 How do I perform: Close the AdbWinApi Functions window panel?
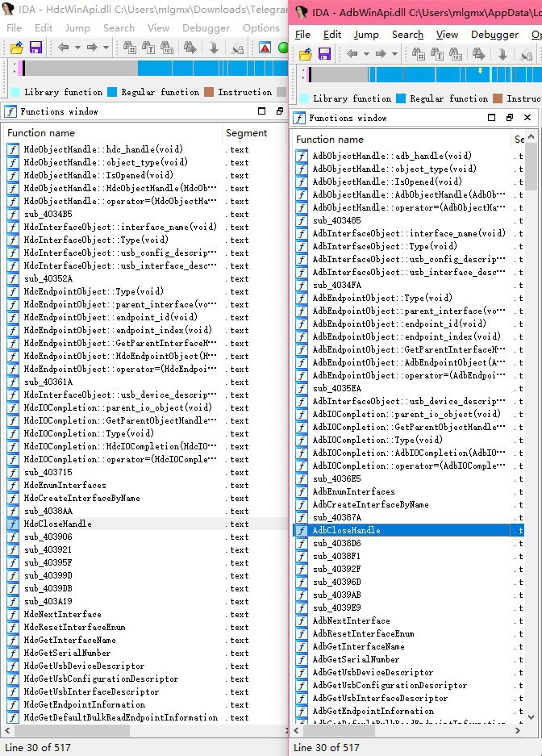(x=527, y=118)
